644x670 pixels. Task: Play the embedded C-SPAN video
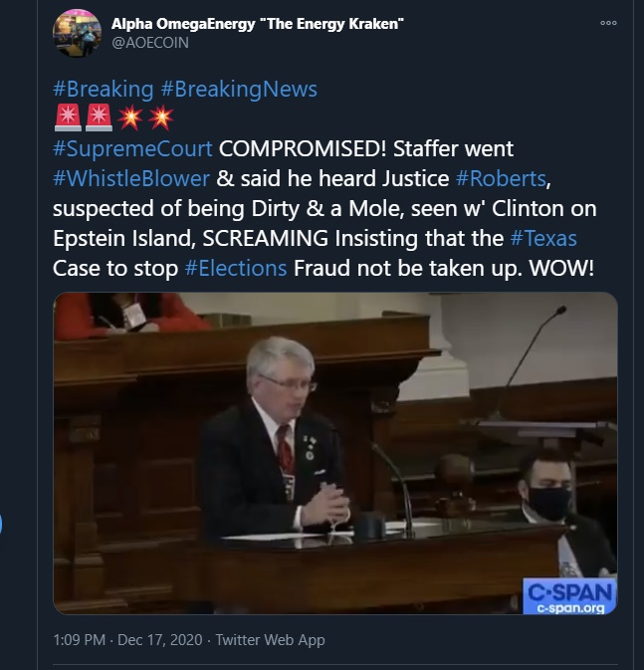click(x=335, y=453)
